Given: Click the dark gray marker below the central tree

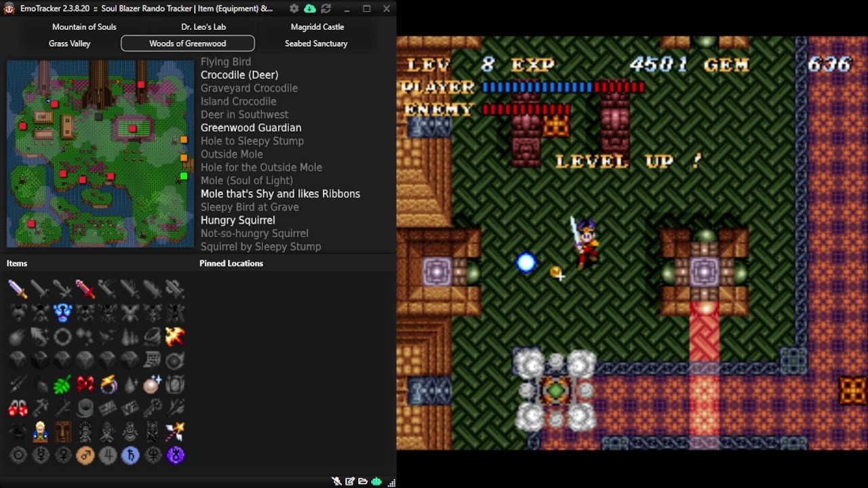Looking at the screenshot, I should tap(98, 117).
